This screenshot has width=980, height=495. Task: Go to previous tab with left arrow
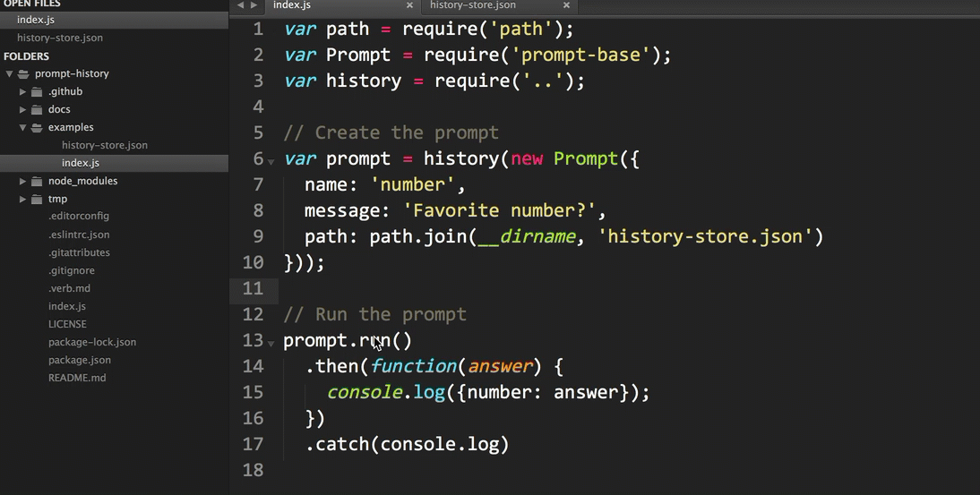240,5
